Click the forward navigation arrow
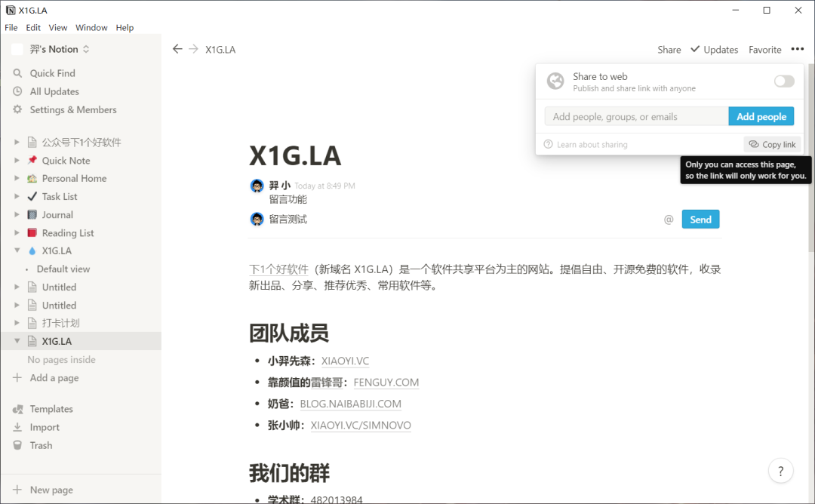Screen dimensions: 815x504 click(193, 49)
